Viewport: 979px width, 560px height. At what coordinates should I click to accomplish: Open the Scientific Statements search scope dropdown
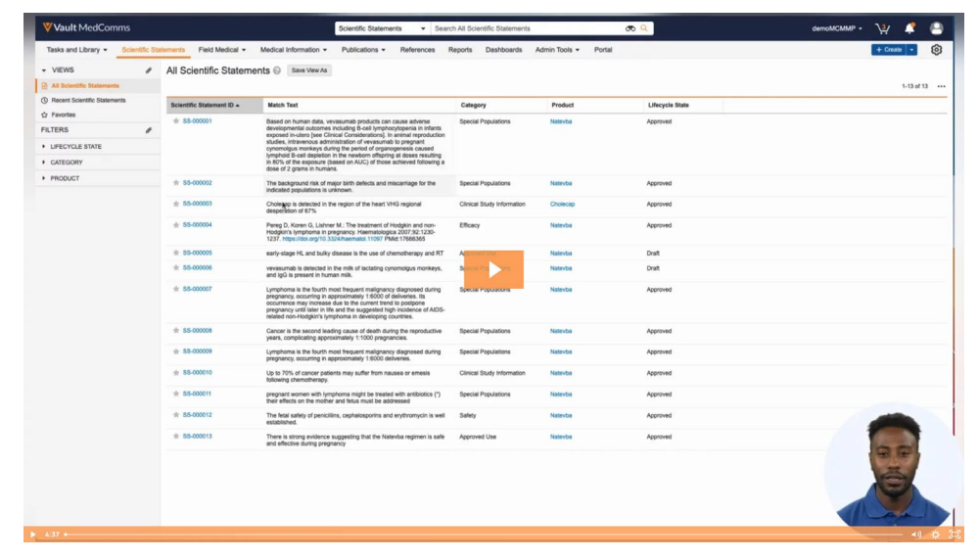(x=382, y=28)
